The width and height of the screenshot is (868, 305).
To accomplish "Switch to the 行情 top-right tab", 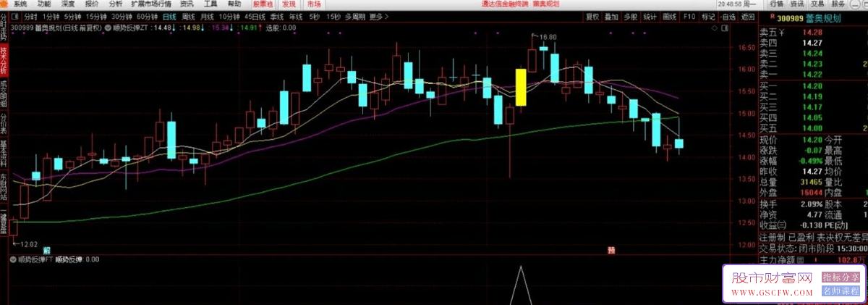I will coord(777,4).
